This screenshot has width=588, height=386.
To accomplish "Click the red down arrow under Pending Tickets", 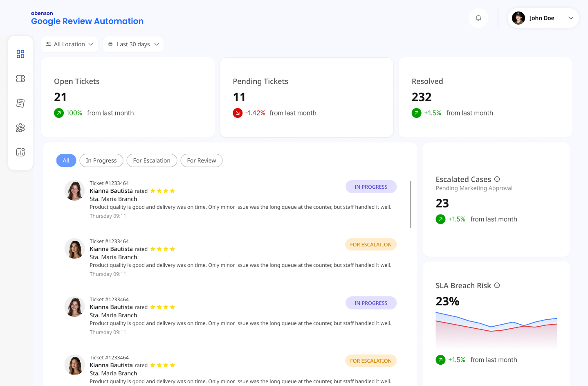I will tap(238, 113).
